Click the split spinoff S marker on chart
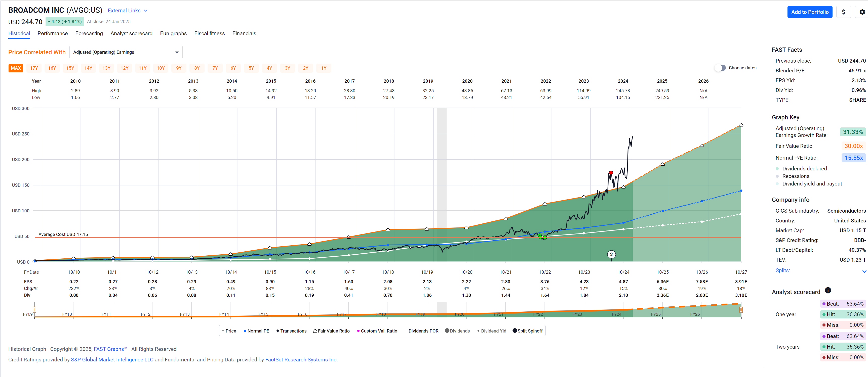Image resolution: width=868 pixels, height=377 pixels. pyautogui.click(x=611, y=254)
